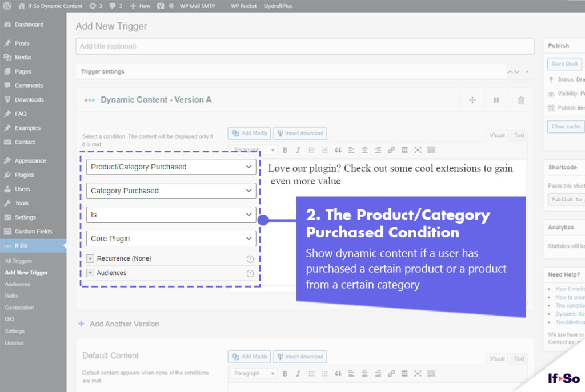
Task: Open WP Mail SMTP in admin bar
Action: pyautogui.click(x=197, y=6)
